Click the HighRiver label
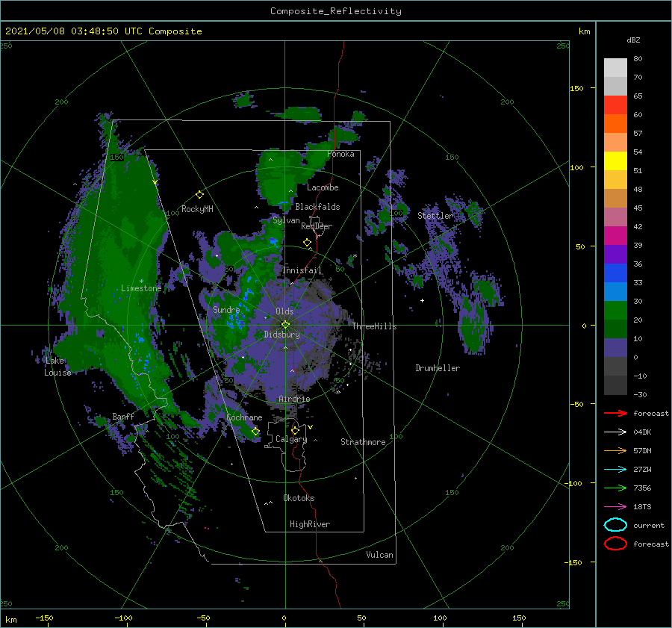The height and width of the screenshot is (628, 672). [310, 524]
